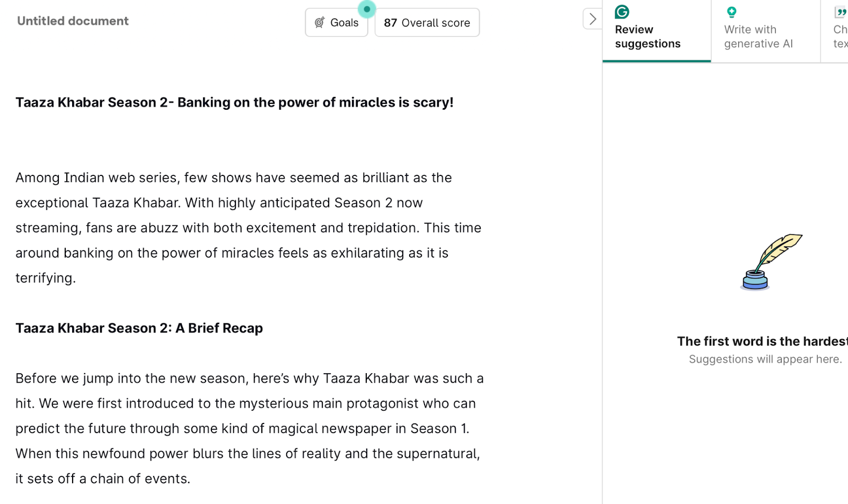Click the '87' score number
This screenshot has height=504, width=848.
(391, 23)
